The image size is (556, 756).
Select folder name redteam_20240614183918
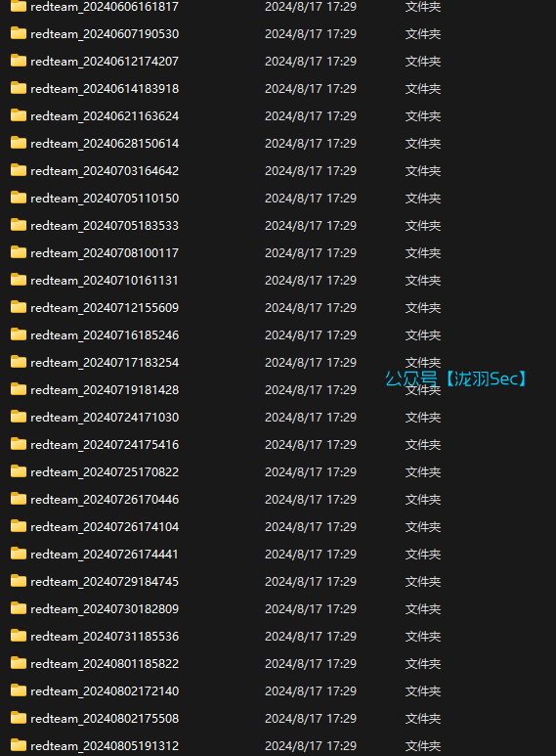(x=105, y=89)
